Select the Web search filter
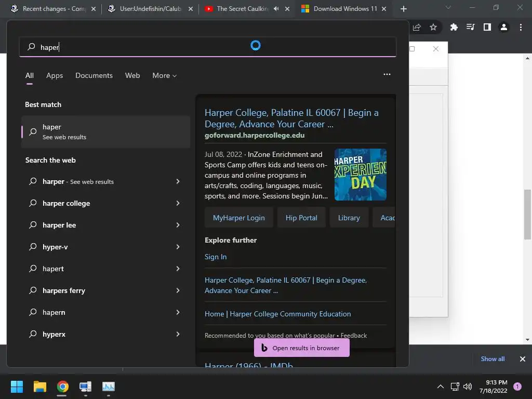 (x=132, y=75)
